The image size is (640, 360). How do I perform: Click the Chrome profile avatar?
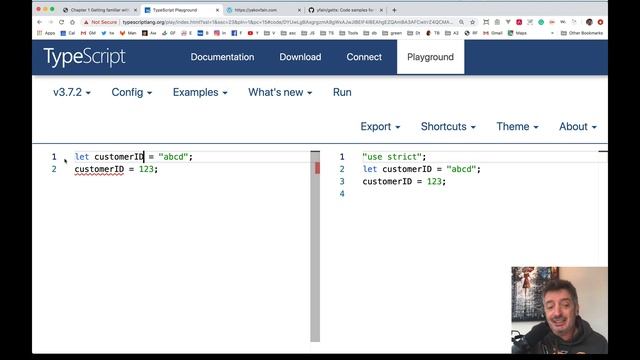pyautogui.click(x=589, y=22)
